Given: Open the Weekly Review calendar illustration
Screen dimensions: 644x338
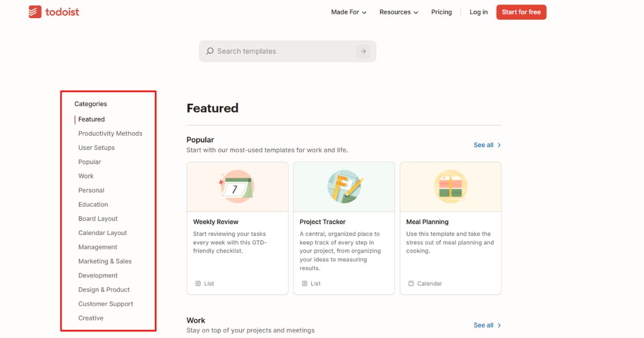Looking at the screenshot, I should (237, 187).
